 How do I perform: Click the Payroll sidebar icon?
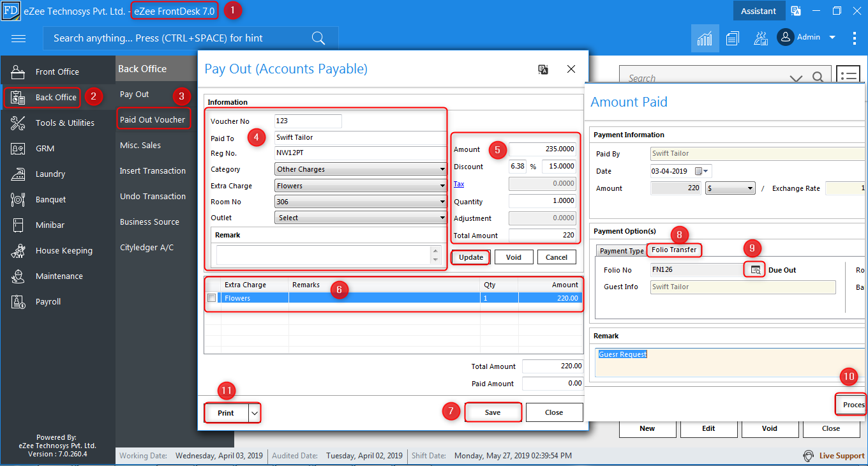pos(18,301)
